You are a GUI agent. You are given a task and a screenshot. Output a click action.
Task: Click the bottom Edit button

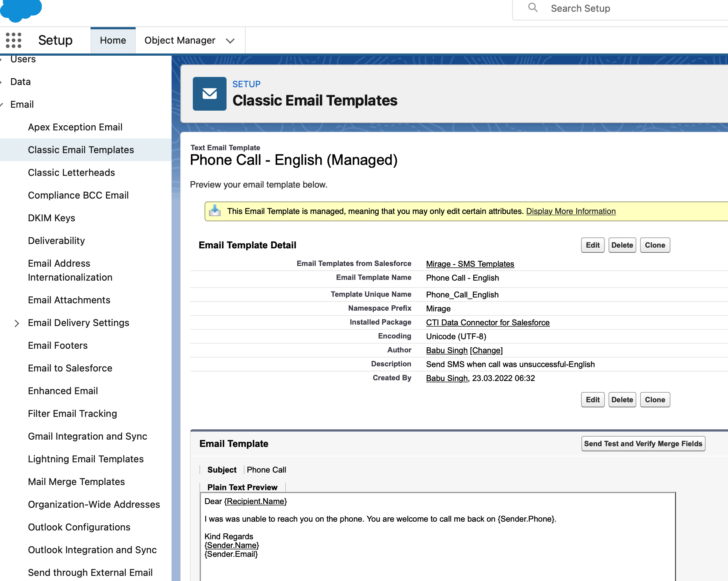coord(593,400)
